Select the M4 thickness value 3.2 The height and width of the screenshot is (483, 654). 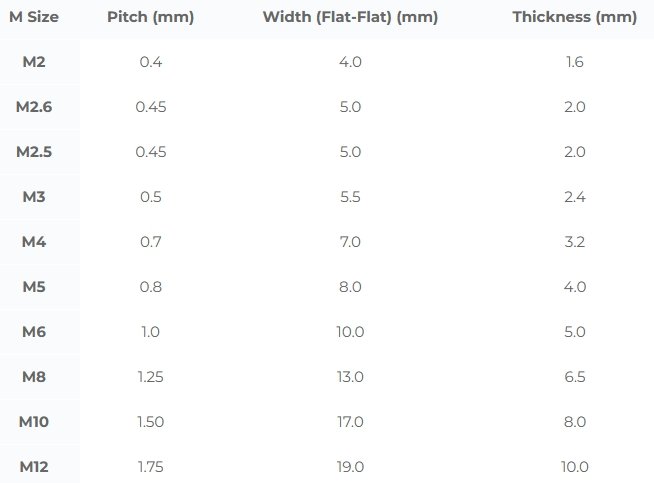[574, 242]
